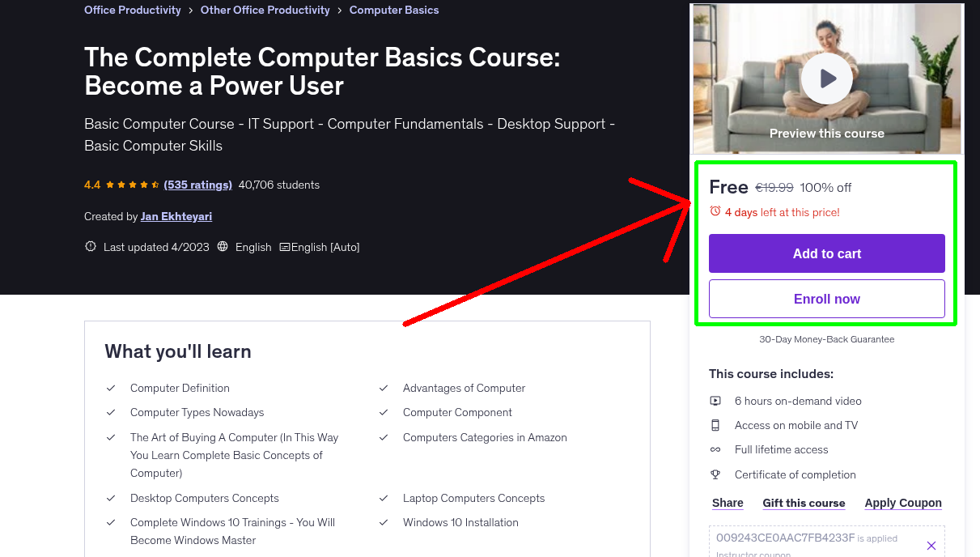Open the Office Productivity breadcrumb

tap(133, 11)
